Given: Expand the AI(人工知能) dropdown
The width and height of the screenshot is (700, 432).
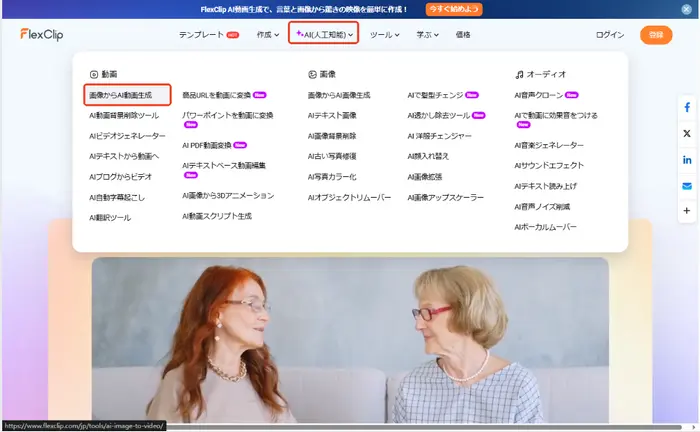Looking at the screenshot, I should 324,33.
